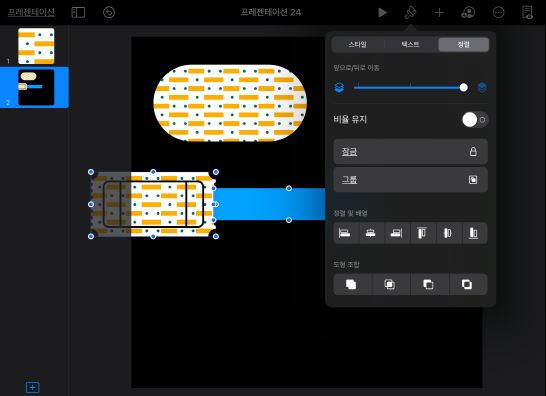Lock the object with 잠금

coord(410,152)
